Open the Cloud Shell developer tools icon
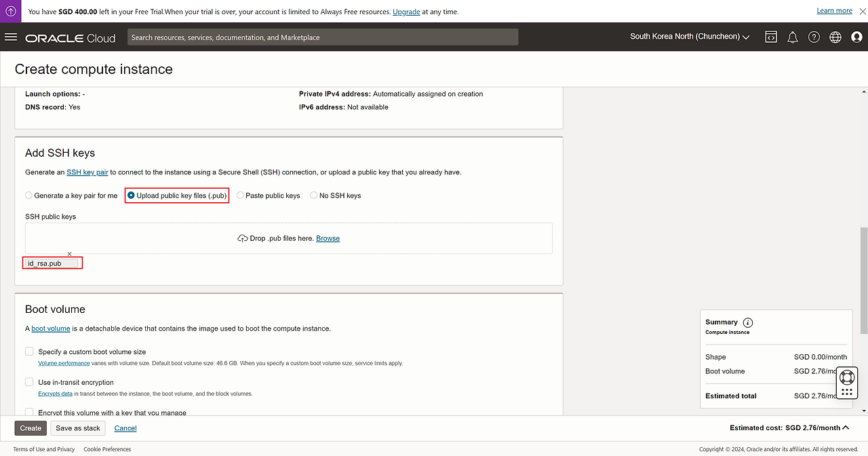The width and height of the screenshot is (868, 456). coord(771,37)
